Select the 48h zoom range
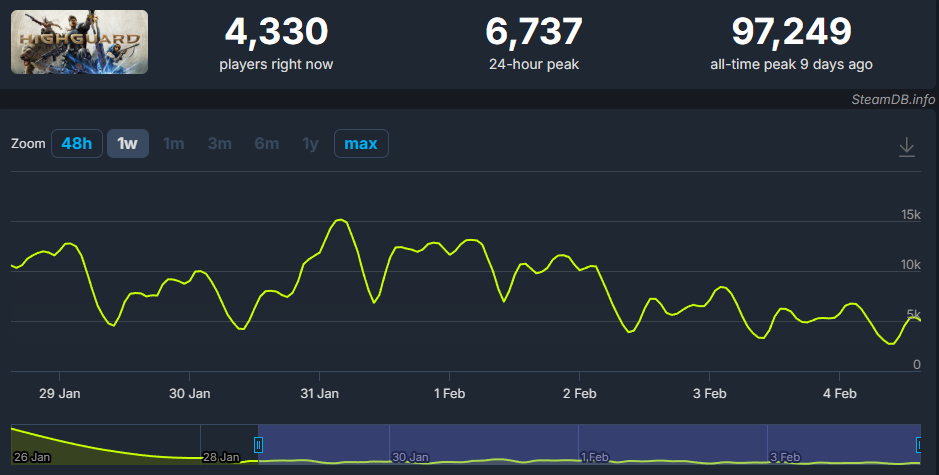This screenshot has height=475, width=939. click(x=77, y=144)
